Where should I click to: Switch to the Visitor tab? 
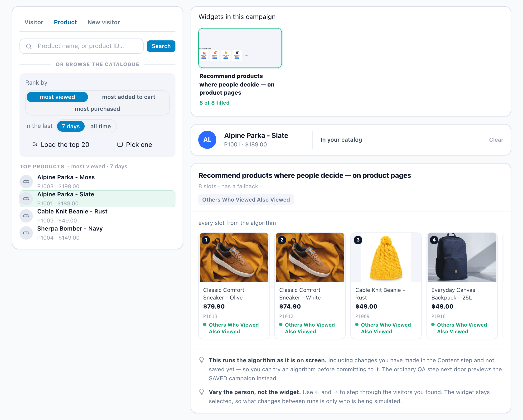[x=34, y=22]
